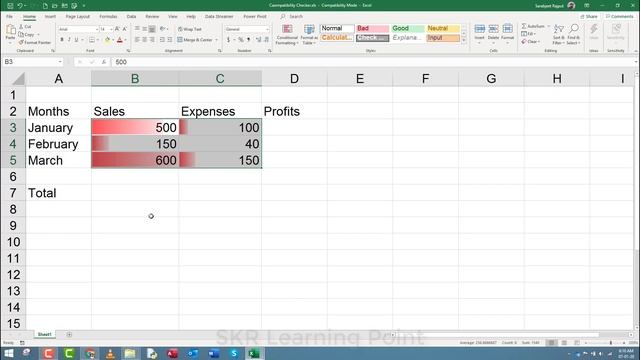The image size is (640, 360).
Task: Open VLC from the taskbar
Action: pyautogui.click(x=110, y=353)
